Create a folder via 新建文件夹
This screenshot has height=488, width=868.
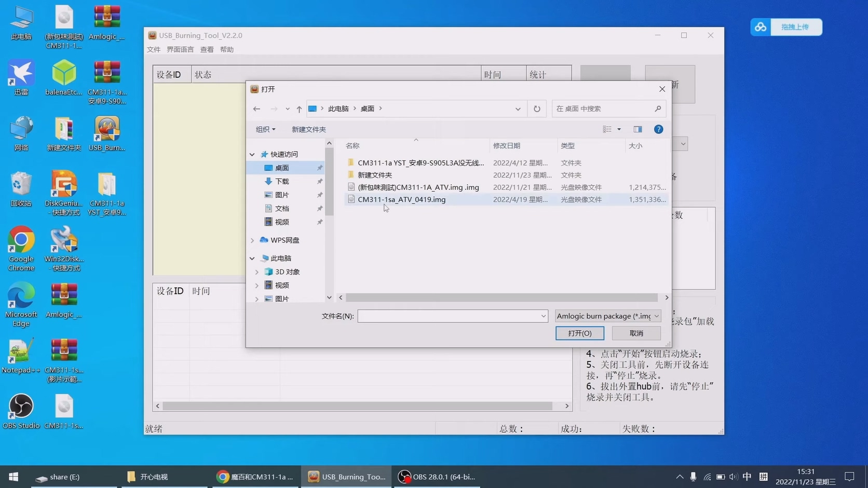[308, 129]
